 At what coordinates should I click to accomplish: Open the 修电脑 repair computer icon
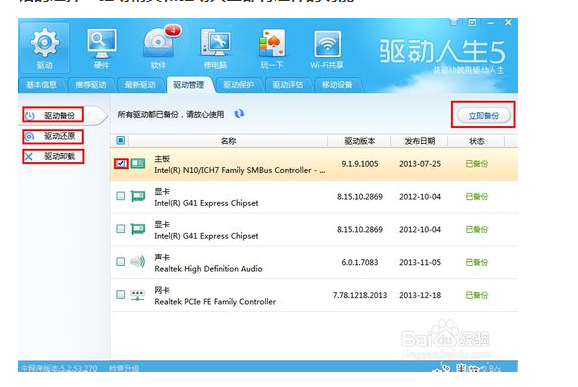pyautogui.click(x=215, y=48)
